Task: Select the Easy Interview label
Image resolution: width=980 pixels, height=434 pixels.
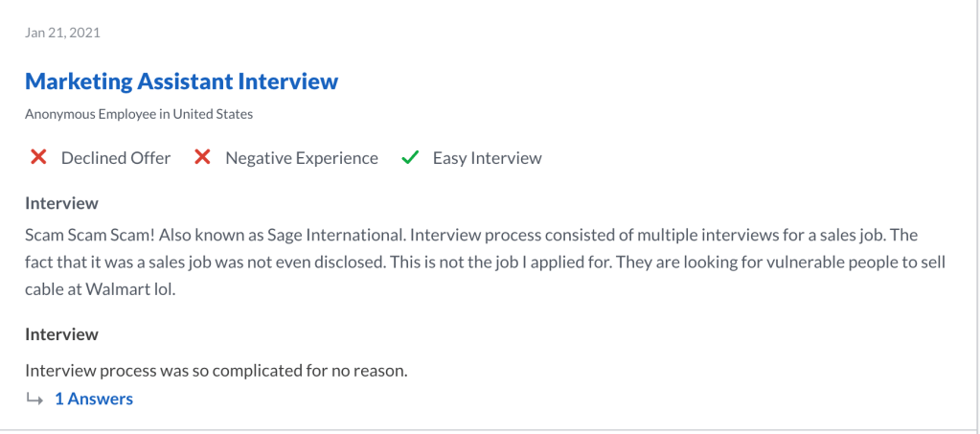Action: (x=487, y=158)
